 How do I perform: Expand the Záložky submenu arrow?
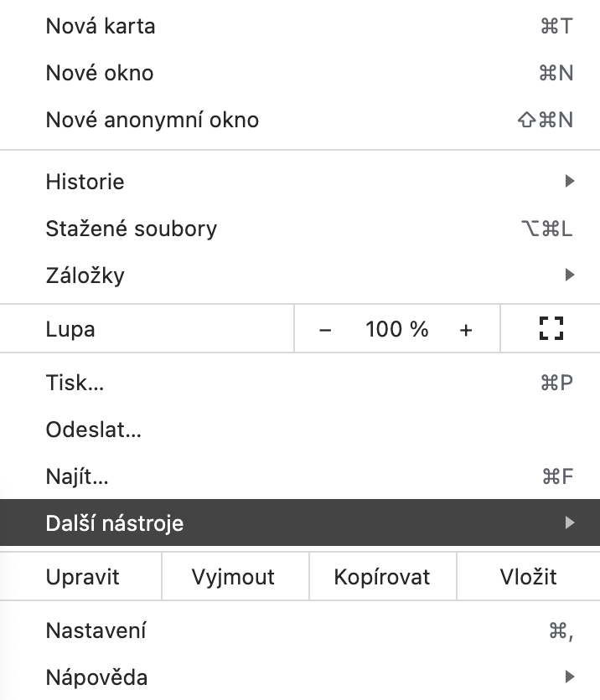[570, 275]
